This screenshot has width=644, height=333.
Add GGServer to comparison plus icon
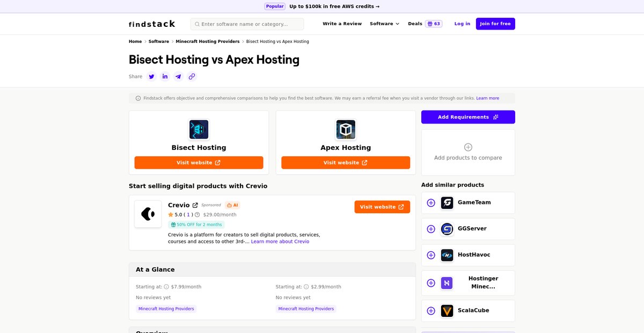click(431, 229)
